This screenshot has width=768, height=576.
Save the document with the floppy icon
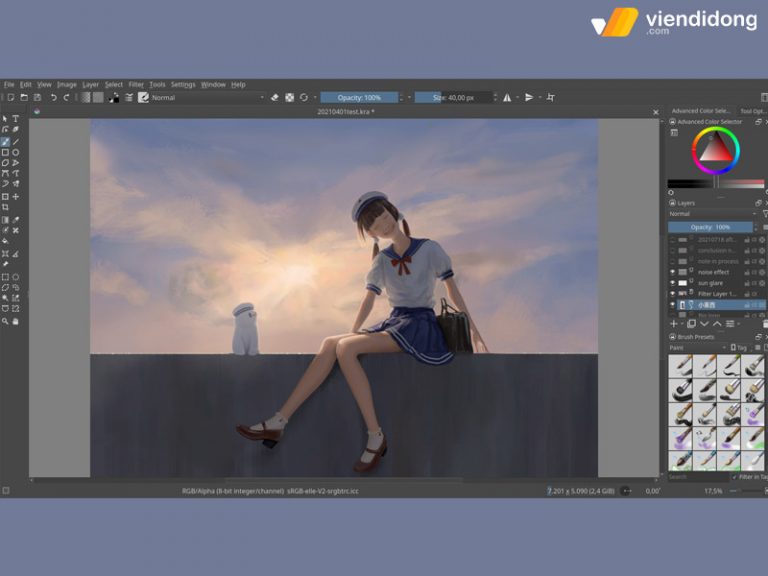pyautogui.click(x=37, y=97)
